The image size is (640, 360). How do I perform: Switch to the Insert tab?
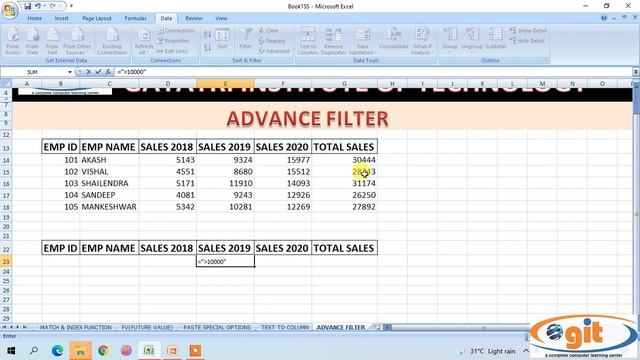(62, 18)
